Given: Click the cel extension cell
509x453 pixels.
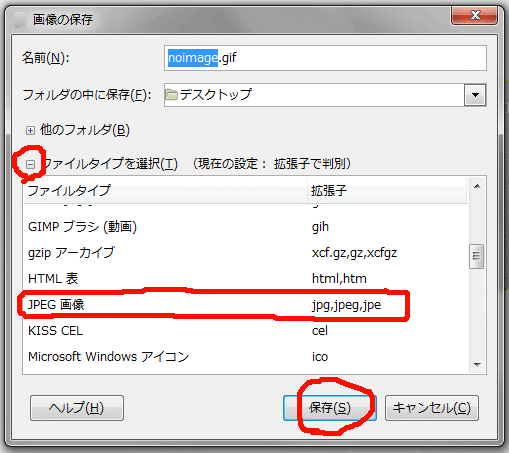Looking at the screenshot, I should [x=320, y=331].
